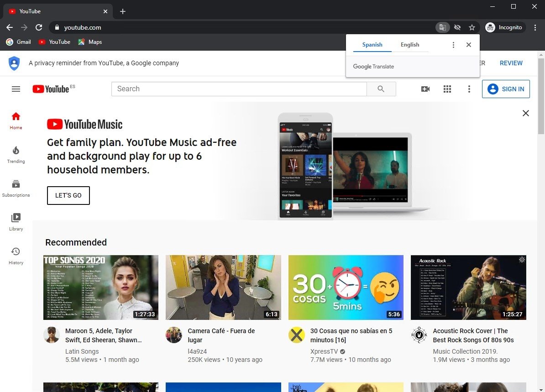Select the English tab in Translate popup
This screenshot has height=392, width=545.
[x=410, y=44]
